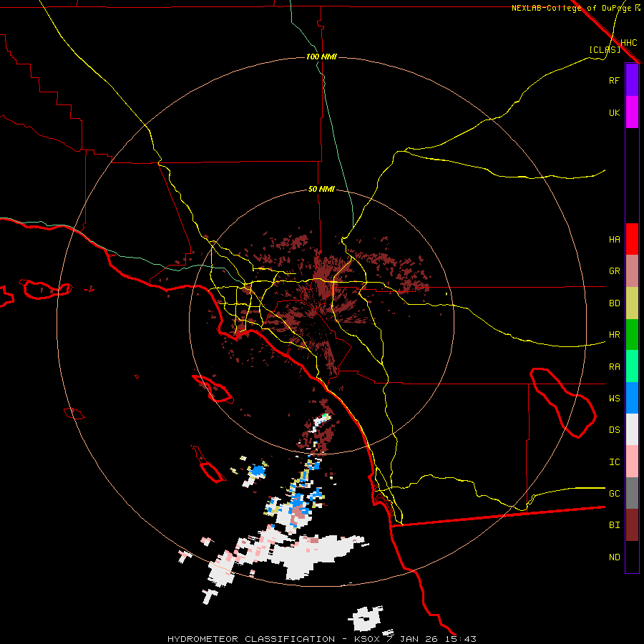Click the Hydrometeor Classification title text
Screen dimensions: 644x644
pyautogui.click(x=251, y=639)
